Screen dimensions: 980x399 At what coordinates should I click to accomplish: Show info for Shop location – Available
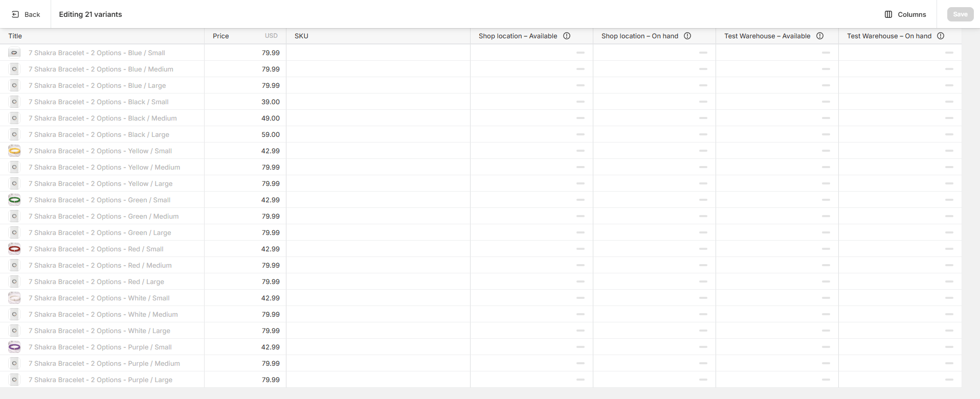tap(567, 36)
